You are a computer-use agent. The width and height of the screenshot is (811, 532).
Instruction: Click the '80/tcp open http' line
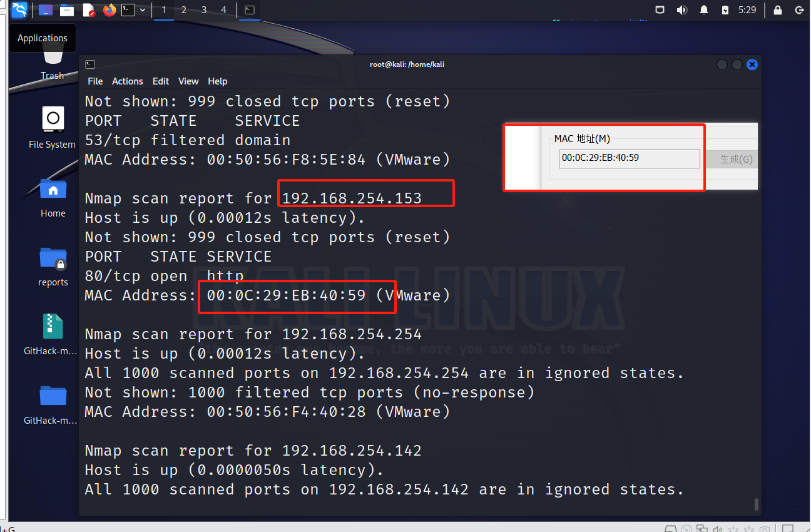(x=165, y=276)
